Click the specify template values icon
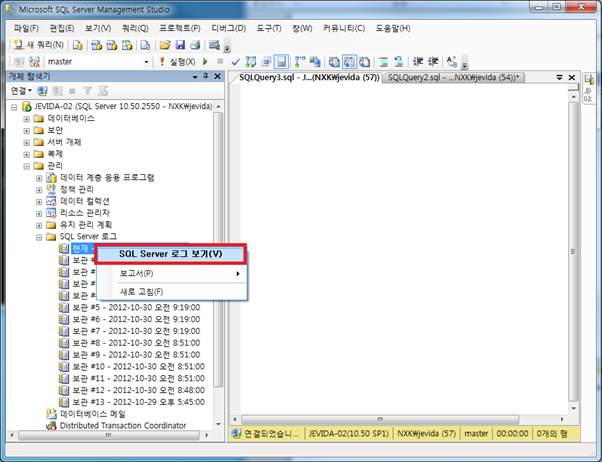The height and width of the screenshot is (462, 602). click(452, 61)
